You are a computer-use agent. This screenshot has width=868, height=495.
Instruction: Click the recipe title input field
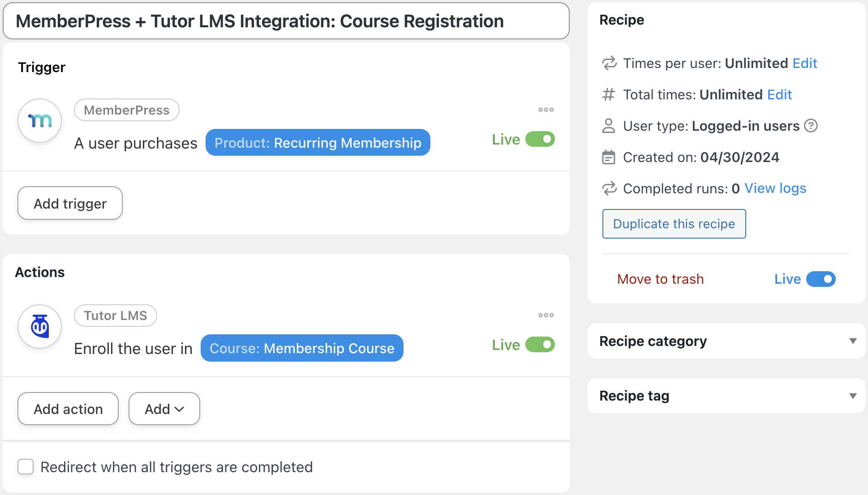point(286,21)
